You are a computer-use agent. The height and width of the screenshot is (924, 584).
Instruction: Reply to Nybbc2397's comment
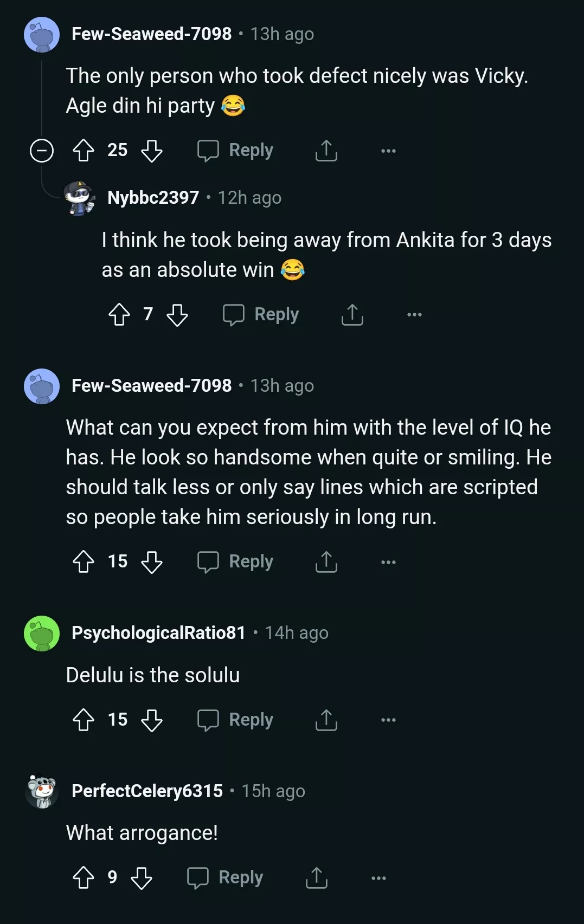point(261,314)
